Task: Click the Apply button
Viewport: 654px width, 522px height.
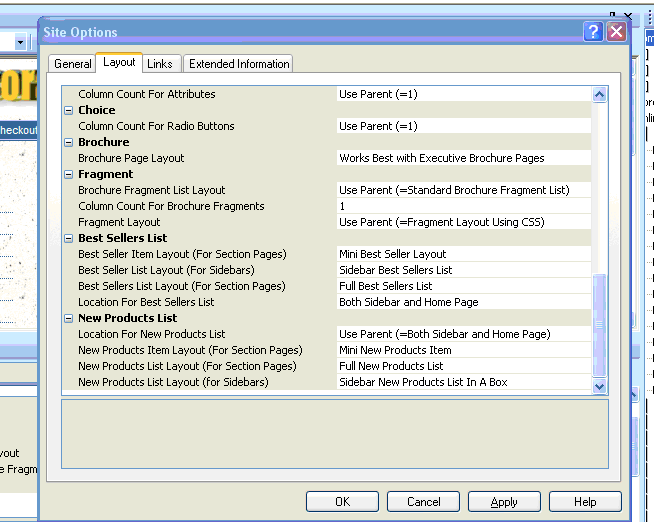Action: coord(504,502)
